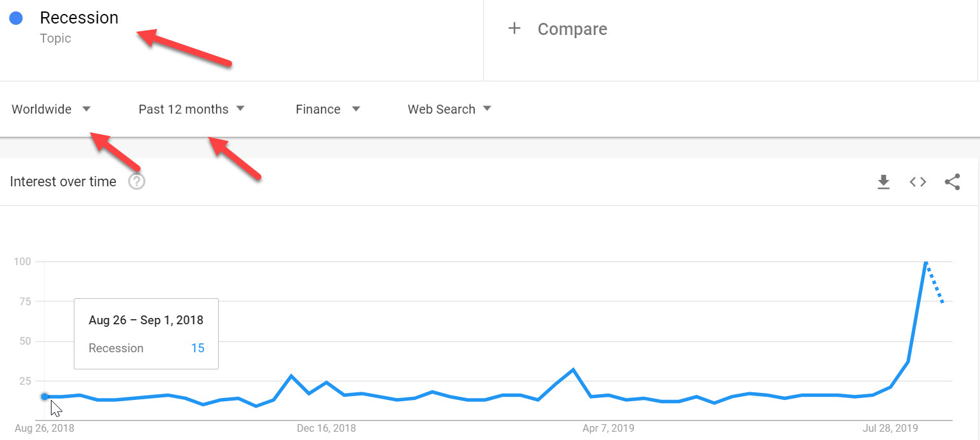Screen dimensions: 980x440
Task: Click the Apr 7, 2019 axis label
Action: [610, 429]
